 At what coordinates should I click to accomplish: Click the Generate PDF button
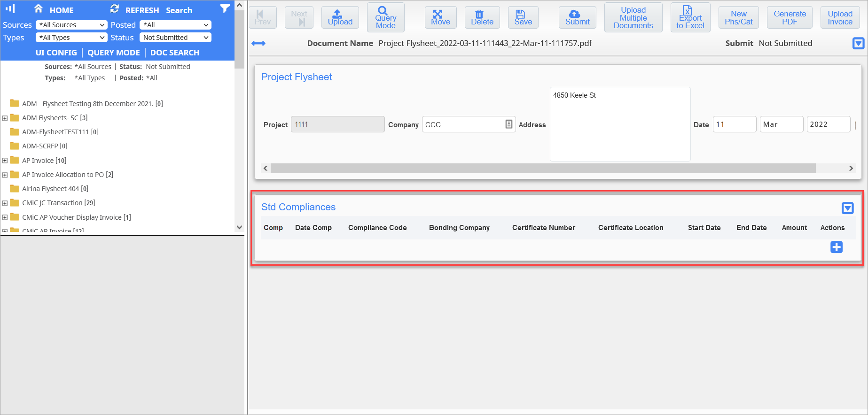pyautogui.click(x=790, y=17)
